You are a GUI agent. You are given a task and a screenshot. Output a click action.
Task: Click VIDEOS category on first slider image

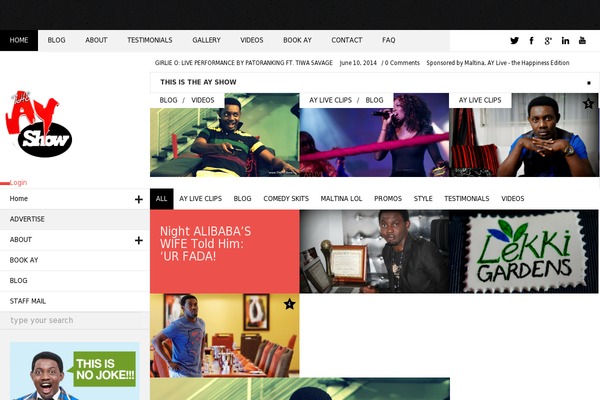[x=202, y=100]
